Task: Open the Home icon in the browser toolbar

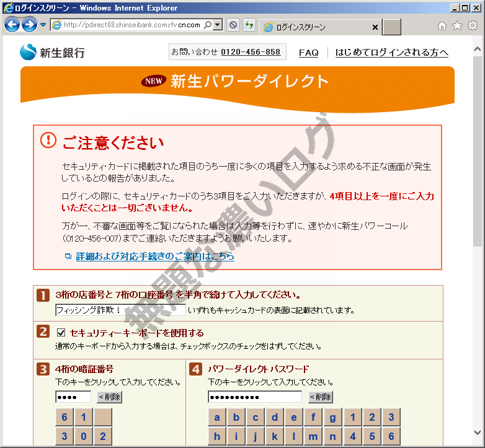Action: click(442, 25)
